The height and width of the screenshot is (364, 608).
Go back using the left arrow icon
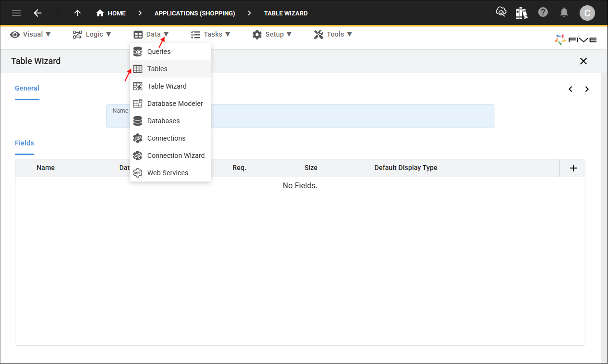(x=38, y=13)
